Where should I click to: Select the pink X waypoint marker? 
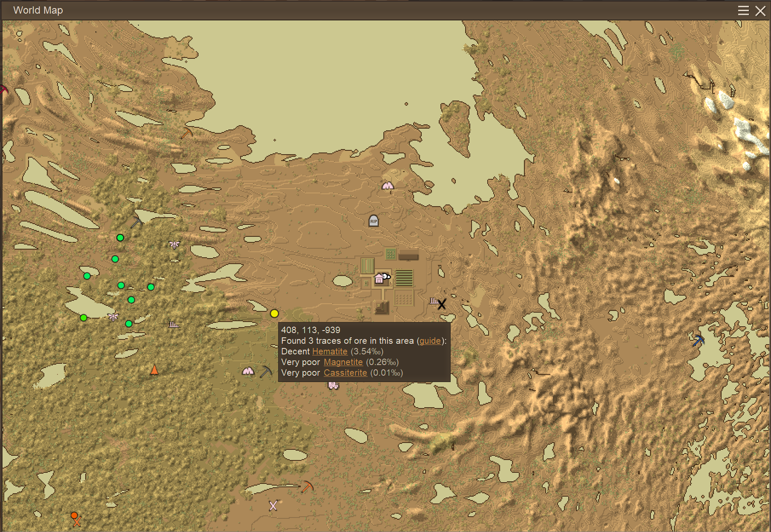pos(273,506)
